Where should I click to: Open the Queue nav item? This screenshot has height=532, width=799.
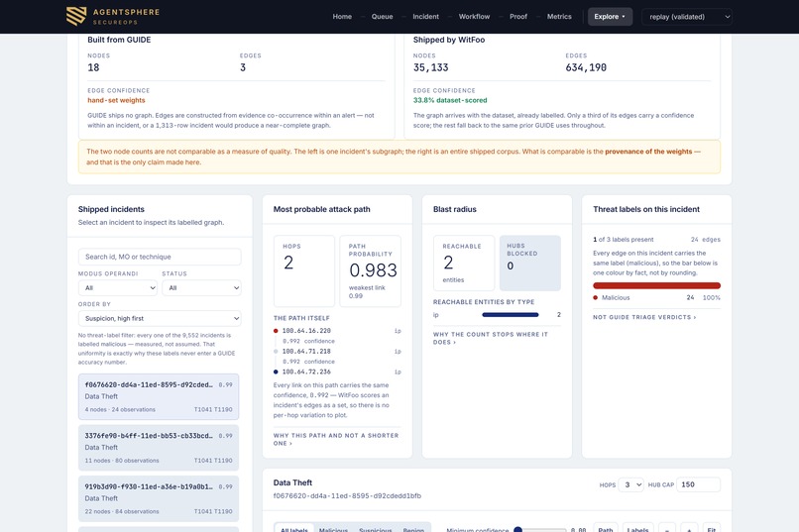382,17
